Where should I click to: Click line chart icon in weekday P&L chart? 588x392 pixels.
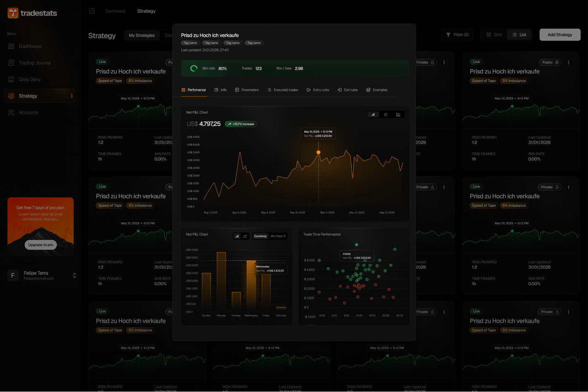(245, 236)
